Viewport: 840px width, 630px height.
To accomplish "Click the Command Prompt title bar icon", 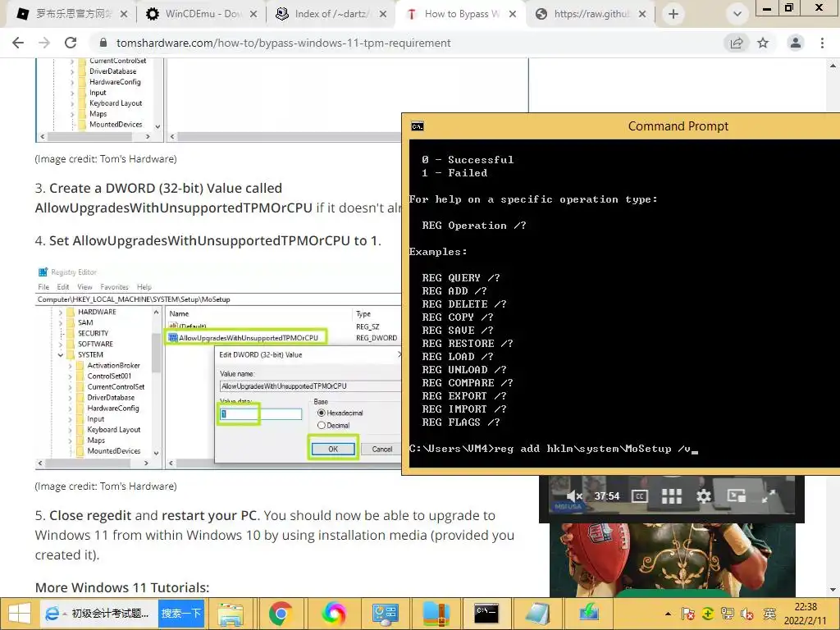I will click(x=418, y=126).
